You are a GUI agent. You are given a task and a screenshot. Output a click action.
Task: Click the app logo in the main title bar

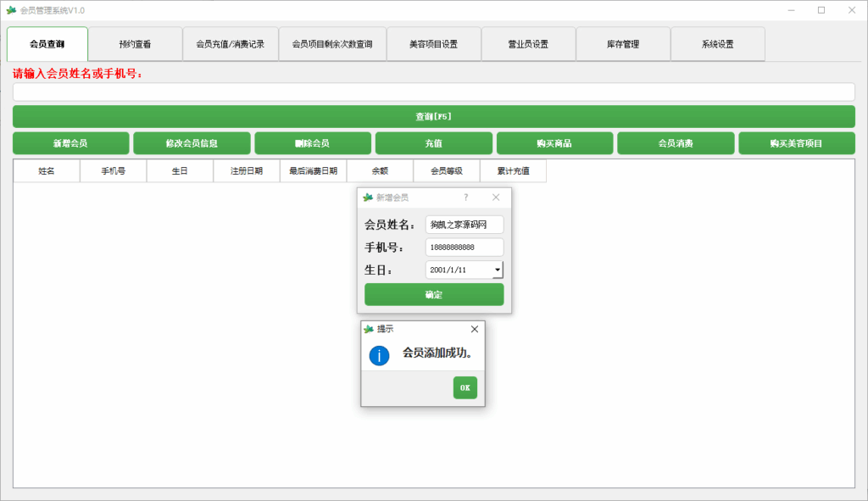(x=12, y=9)
